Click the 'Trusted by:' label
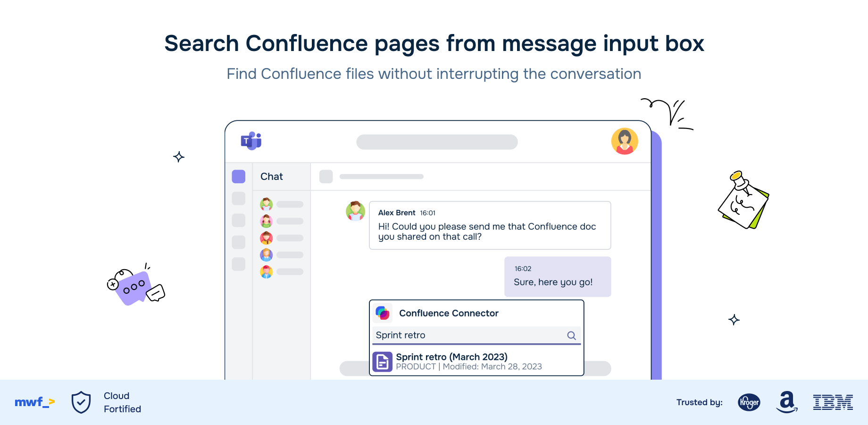868x425 pixels. coord(700,402)
